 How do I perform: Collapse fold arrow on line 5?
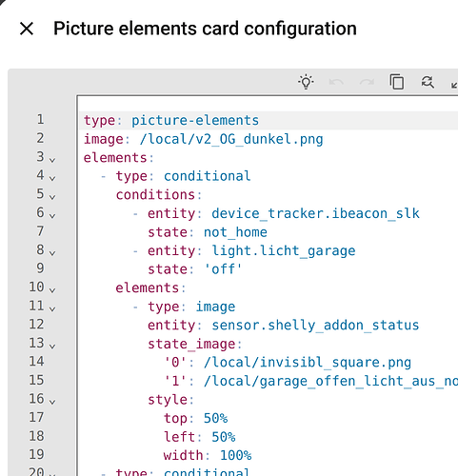tap(52, 197)
